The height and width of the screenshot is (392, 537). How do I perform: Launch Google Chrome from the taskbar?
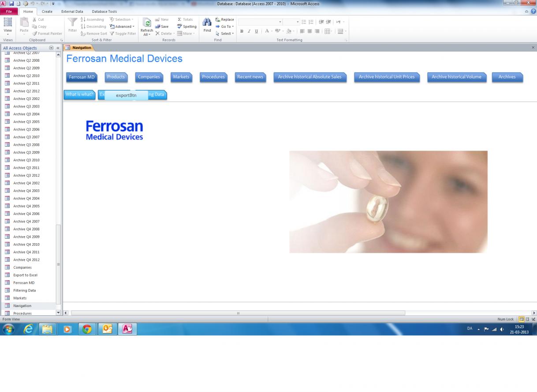(87, 329)
